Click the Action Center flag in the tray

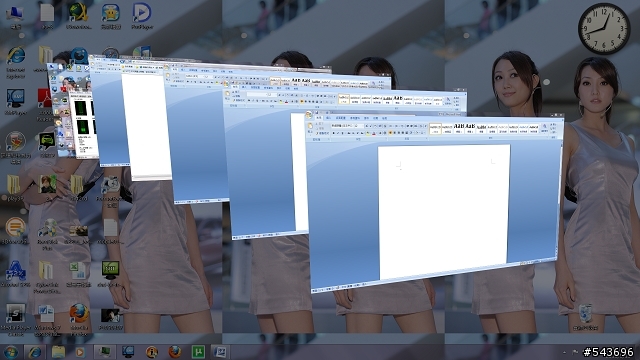576,352
